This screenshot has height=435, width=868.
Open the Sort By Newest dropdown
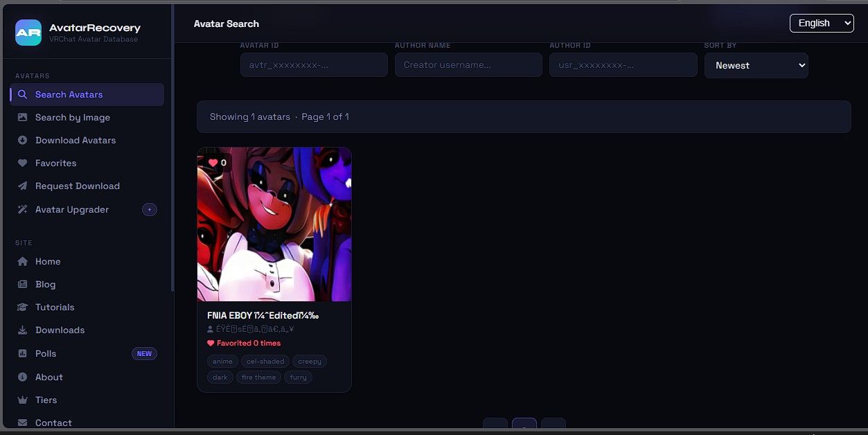point(756,65)
